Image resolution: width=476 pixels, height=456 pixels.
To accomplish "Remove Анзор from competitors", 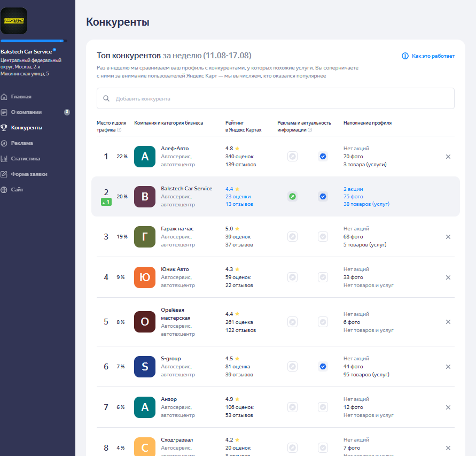I will pos(448,407).
